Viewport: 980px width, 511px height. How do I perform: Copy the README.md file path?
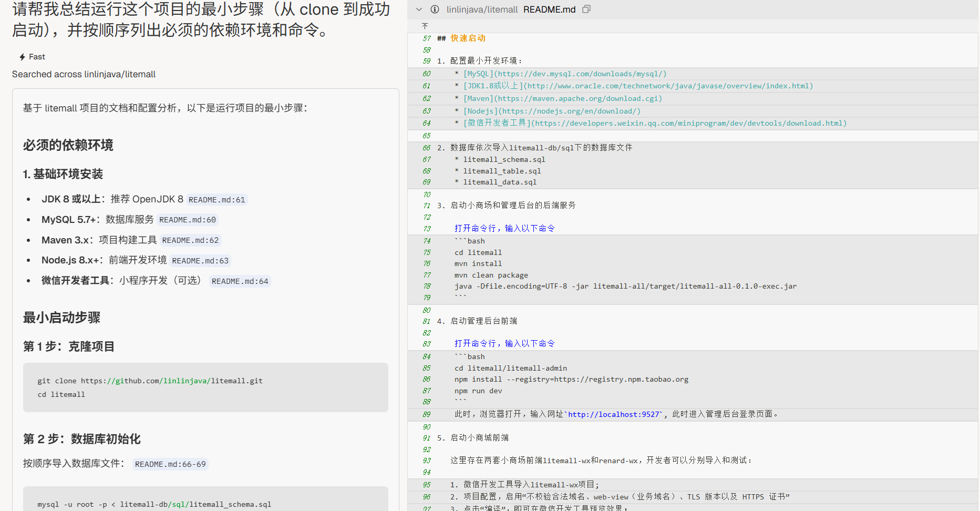point(586,9)
